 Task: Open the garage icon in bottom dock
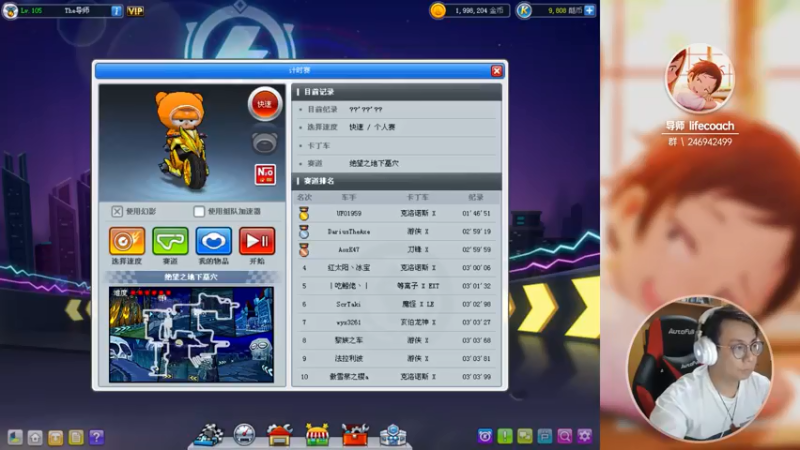(280, 435)
